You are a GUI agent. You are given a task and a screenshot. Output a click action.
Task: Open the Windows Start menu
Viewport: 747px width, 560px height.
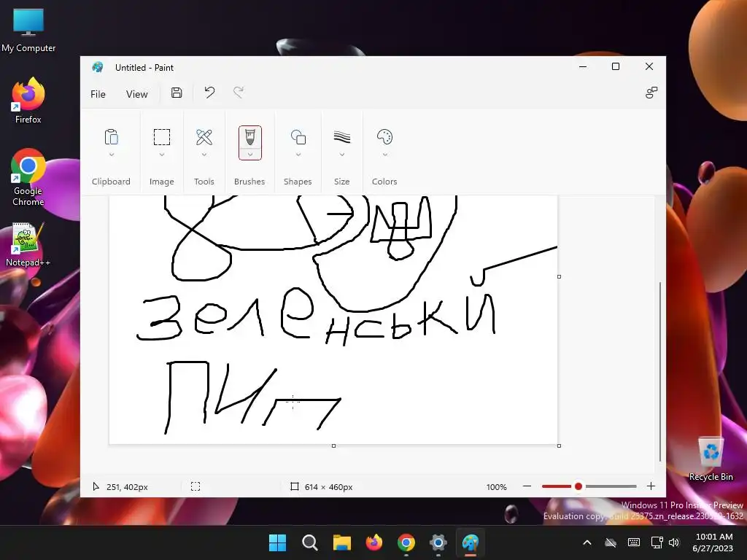[277, 542]
